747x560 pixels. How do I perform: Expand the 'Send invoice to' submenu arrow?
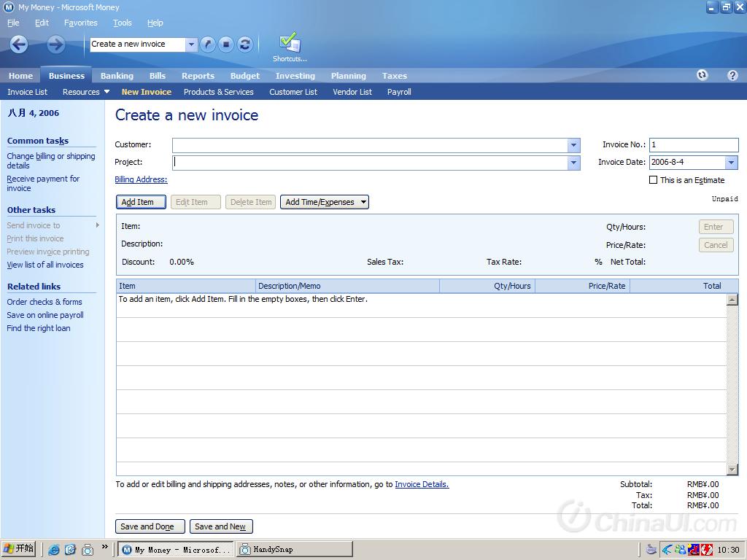[x=97, y=225]
